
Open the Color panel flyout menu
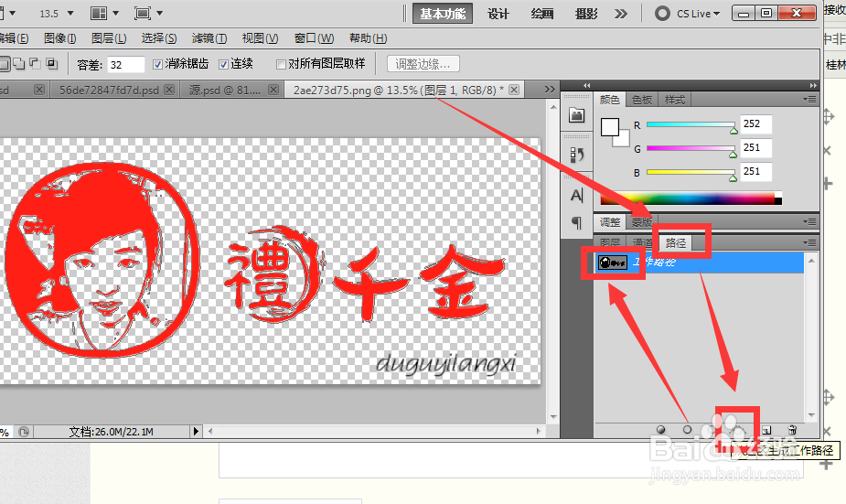pos(809,100)
